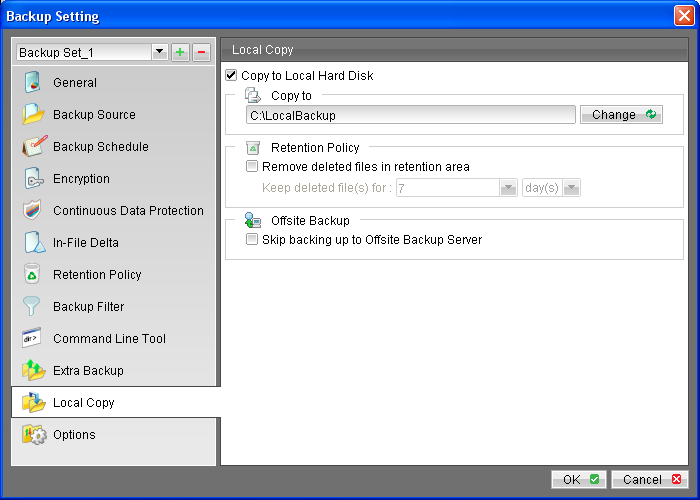Open the day(s) unit dropdown
Screen dimensions: 700x500
[571, 187]
